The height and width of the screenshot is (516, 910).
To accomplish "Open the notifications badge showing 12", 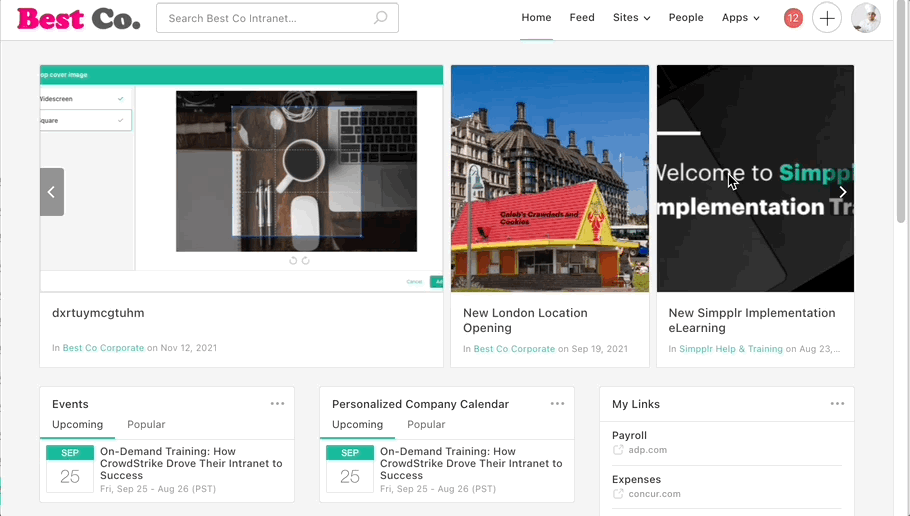I will click(x=793, y=18).
